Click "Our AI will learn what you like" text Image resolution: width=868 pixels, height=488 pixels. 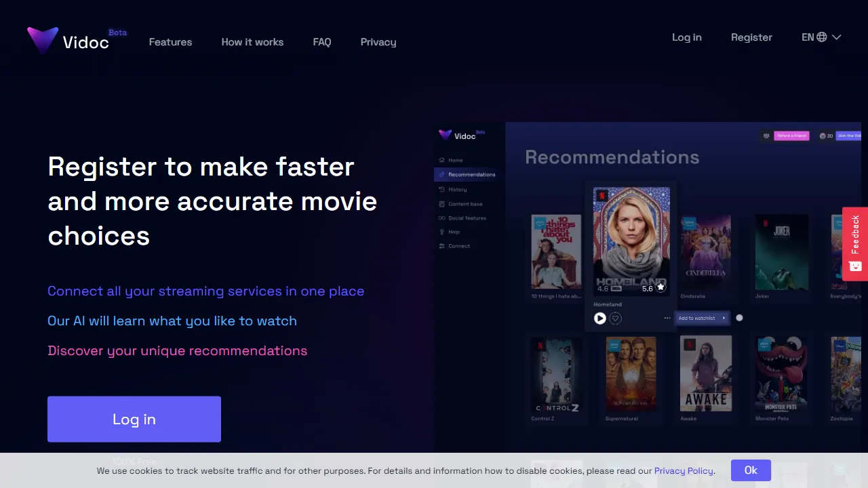coord(172,321)
